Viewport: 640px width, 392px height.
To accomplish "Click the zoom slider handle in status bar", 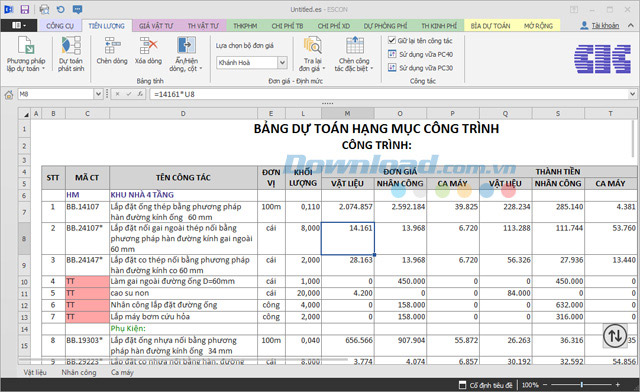I will pyautogui.click(x=582, y=385).
